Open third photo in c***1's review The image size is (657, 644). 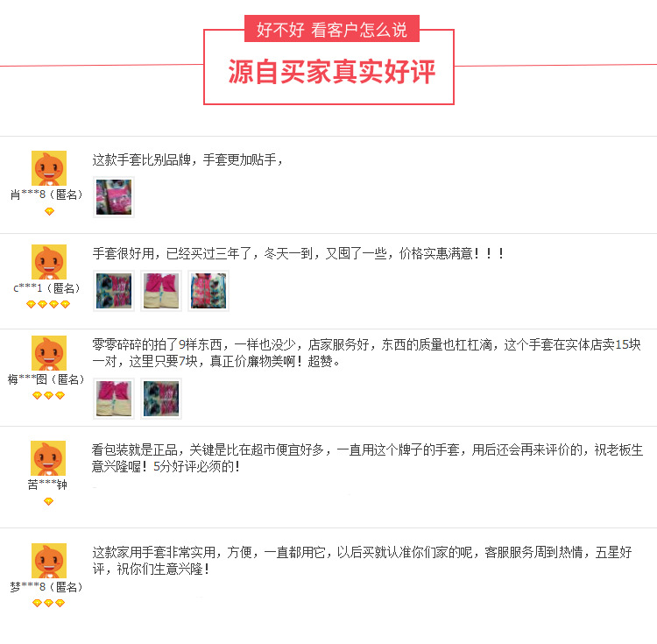pyautogui.click(x=208, y=291)
